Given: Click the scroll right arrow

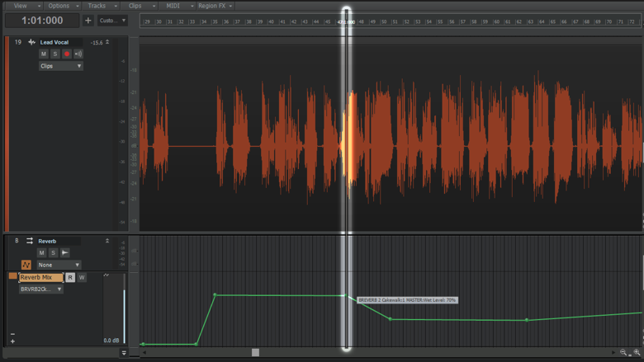Looking at the screenshot, I should 613,353.
